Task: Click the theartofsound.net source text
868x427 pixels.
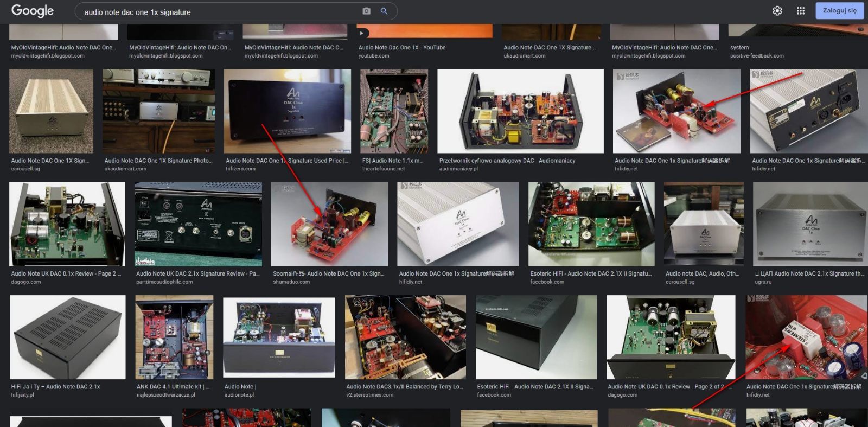Action: 384,169
